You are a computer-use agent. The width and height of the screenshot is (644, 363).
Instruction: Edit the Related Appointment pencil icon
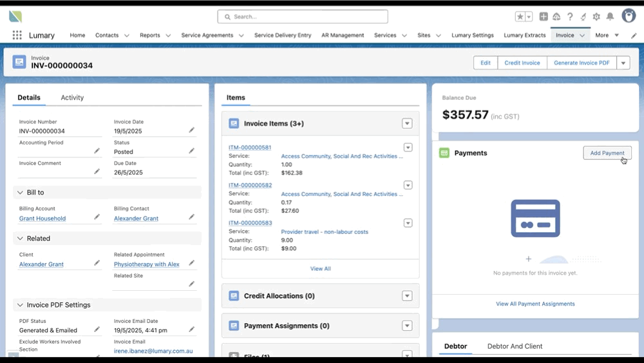(191, 263)
